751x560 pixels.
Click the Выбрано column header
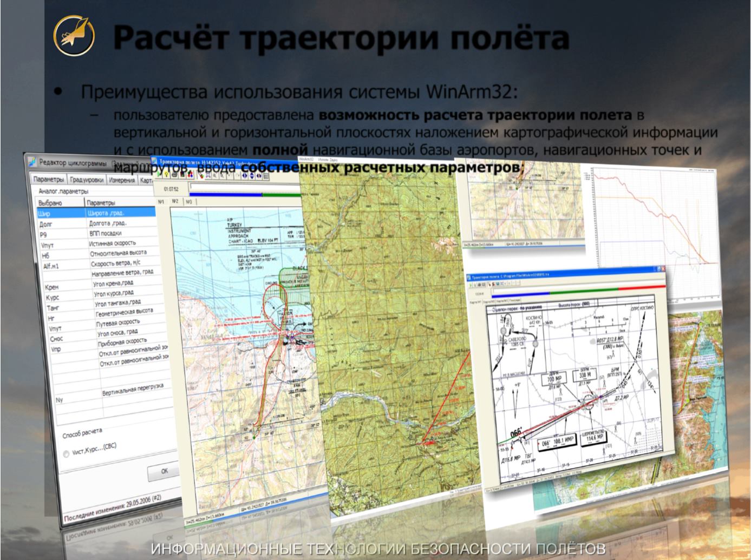point(61,203)
